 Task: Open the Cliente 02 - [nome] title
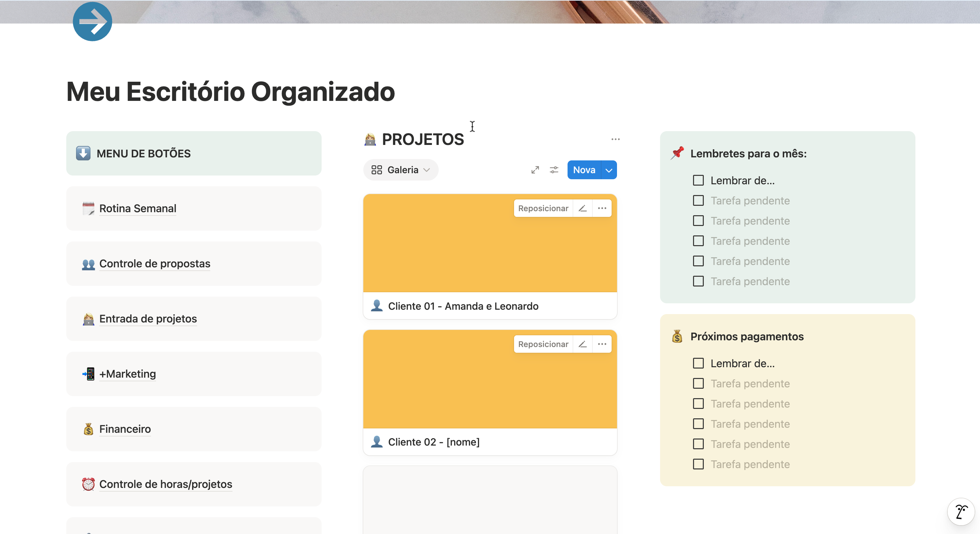point(434,442)
